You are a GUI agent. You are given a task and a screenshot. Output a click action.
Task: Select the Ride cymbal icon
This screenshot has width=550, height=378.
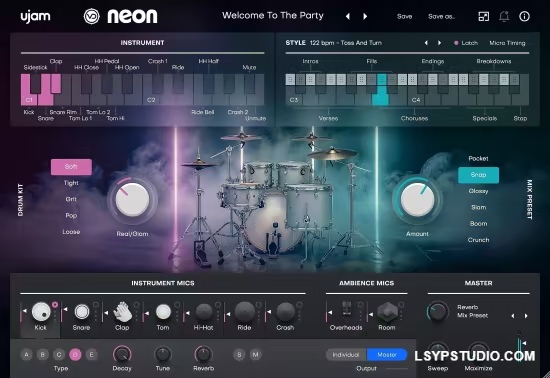tap(244, 312)
